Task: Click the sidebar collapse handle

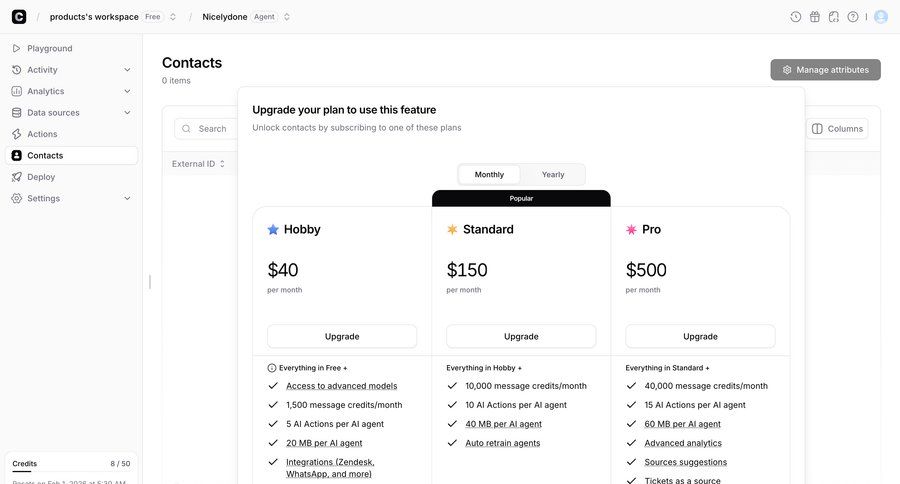Action: click(150, 282)
